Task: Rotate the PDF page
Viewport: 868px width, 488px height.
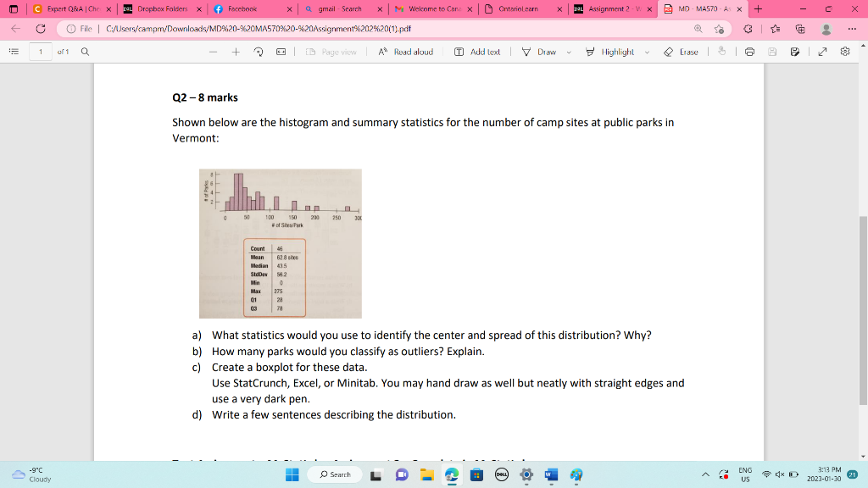Action: pos(257,52)
